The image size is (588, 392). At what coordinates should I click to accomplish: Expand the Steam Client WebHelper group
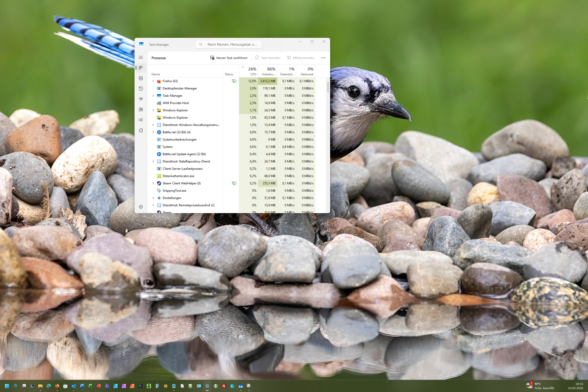[x=153, y=183]
